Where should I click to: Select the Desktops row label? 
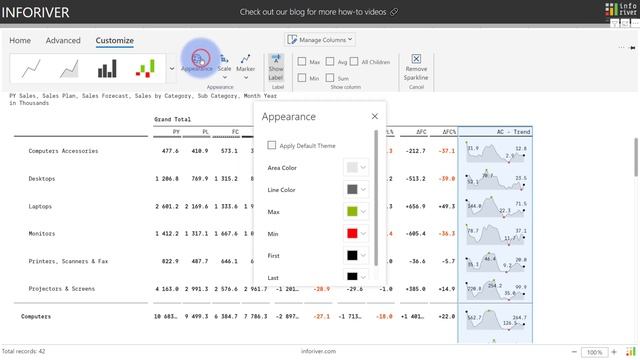42,178
